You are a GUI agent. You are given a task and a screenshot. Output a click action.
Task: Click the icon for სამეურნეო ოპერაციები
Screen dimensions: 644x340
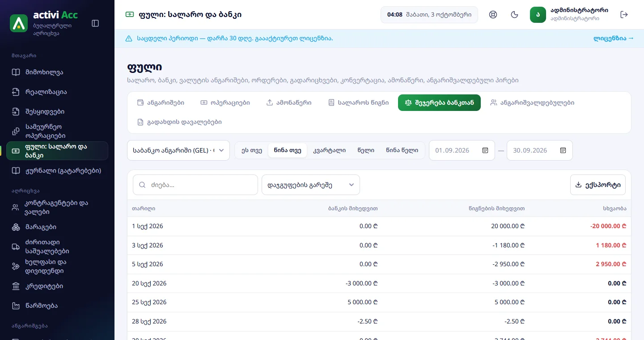(x=16, y=131)
